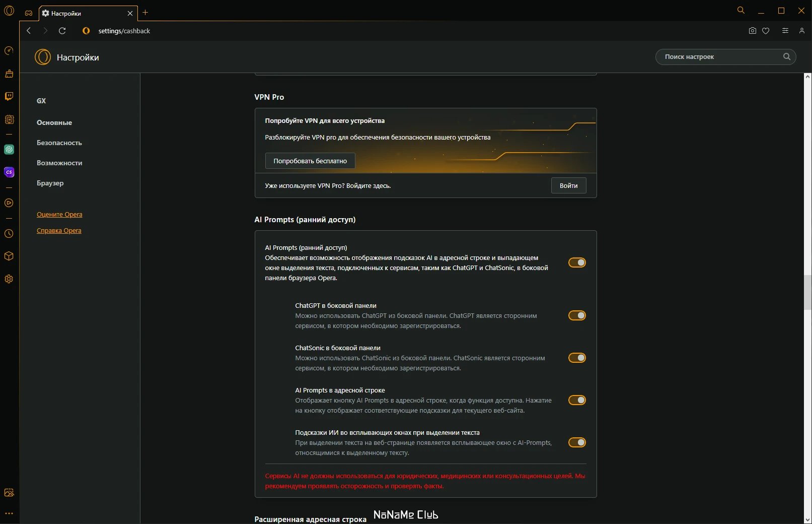The height and width of the screenshot is (524, 812).
Task: Click the tab search magnifier icon
Action: click(x=741, y=11)
